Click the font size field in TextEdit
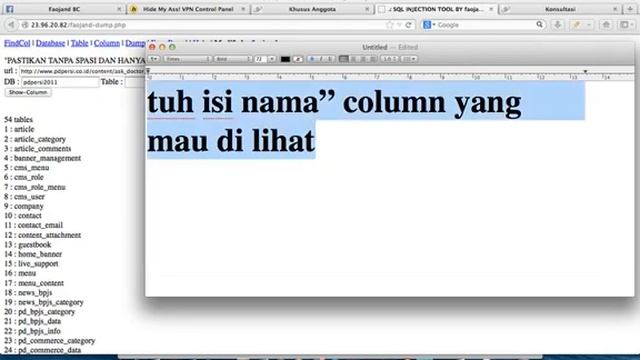Viewport: 640px width, 360px height. tap(261, 59)
